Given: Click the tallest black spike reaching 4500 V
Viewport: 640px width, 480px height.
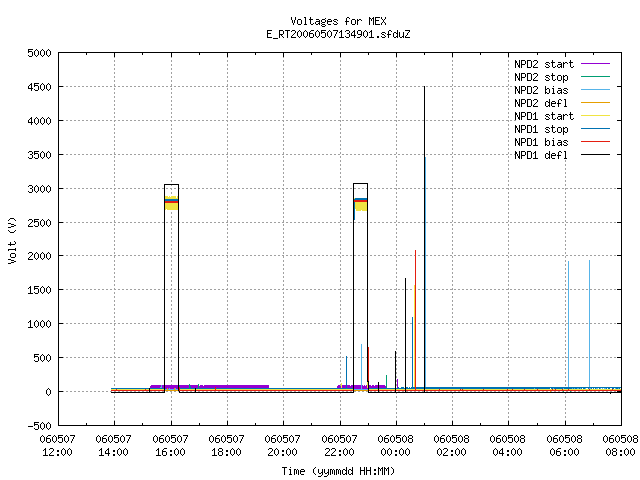Looking at the screenshot, I should click(424, 239).
